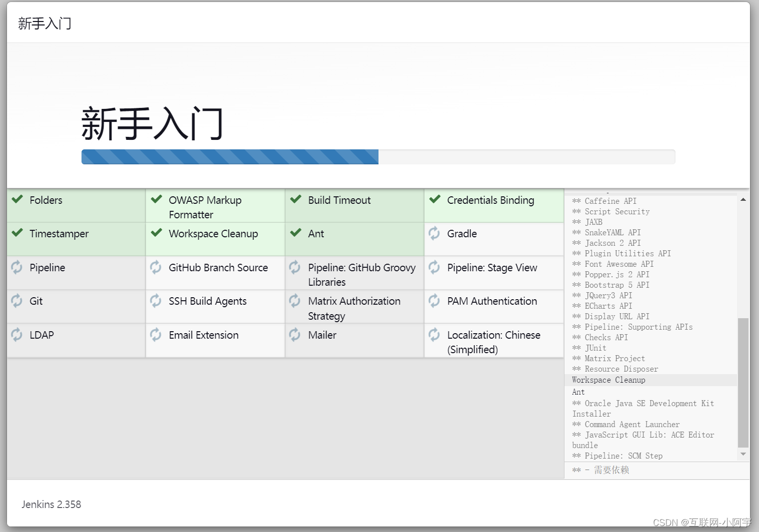The height and width of the screenshot is (532, 759).
Task: Click the Timestamper plugin label
Action: coord(59,234)
